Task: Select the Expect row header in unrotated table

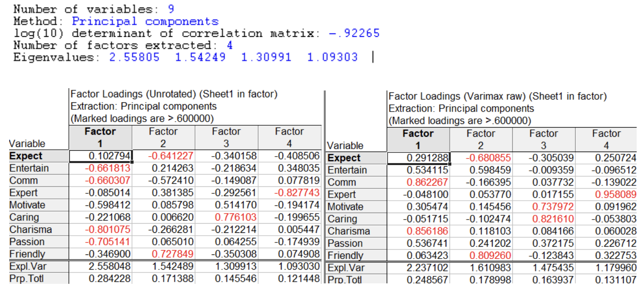Action: [39, 156]
